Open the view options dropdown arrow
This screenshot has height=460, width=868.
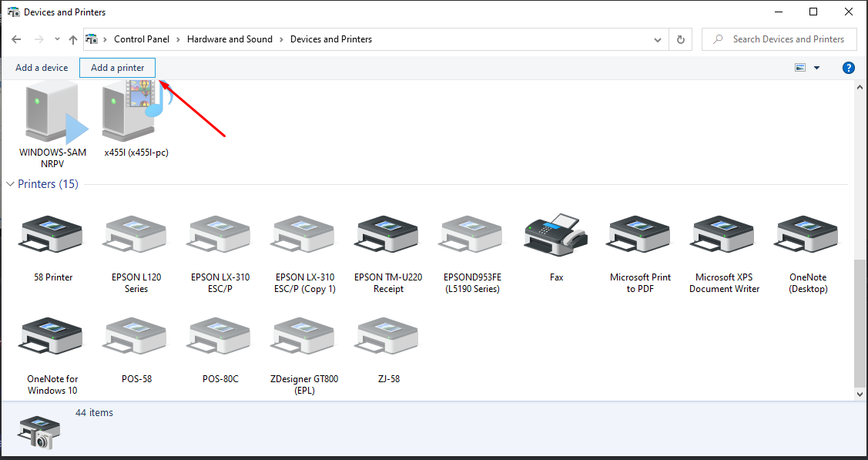pos(816,68)
